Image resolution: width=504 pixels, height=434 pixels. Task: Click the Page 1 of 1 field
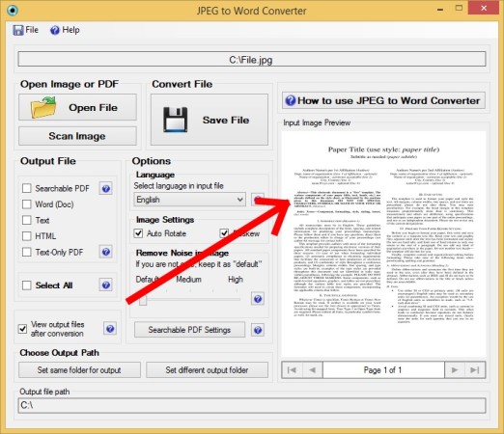click(x=383, y=370)
